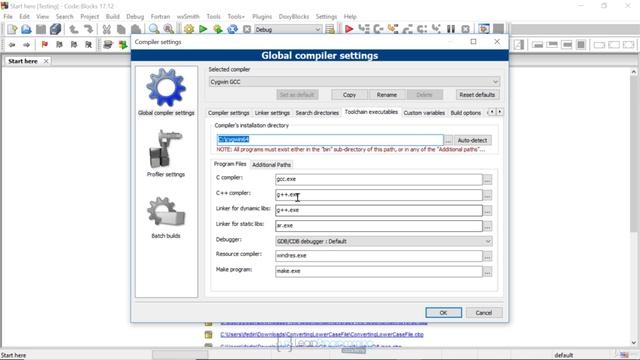Click the Cut scissors icon
This screenshot has width=640, height=360.
pos(107,29)
